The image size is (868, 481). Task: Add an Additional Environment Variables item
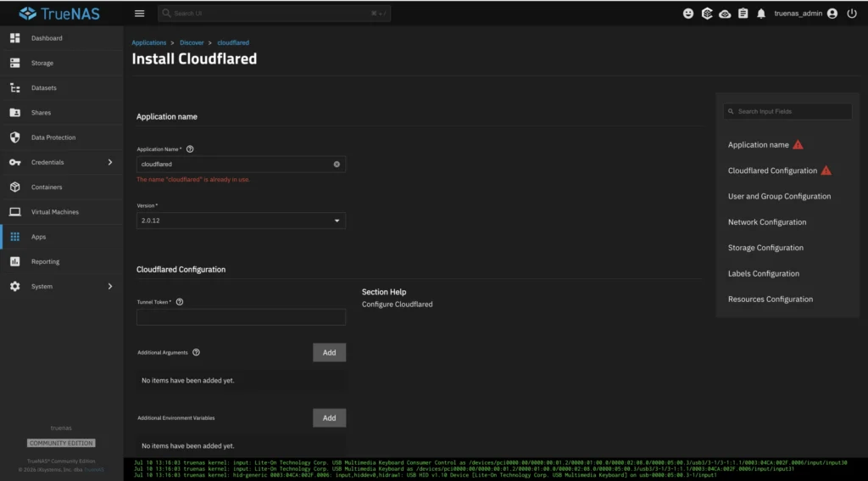(x=330, y=418)
